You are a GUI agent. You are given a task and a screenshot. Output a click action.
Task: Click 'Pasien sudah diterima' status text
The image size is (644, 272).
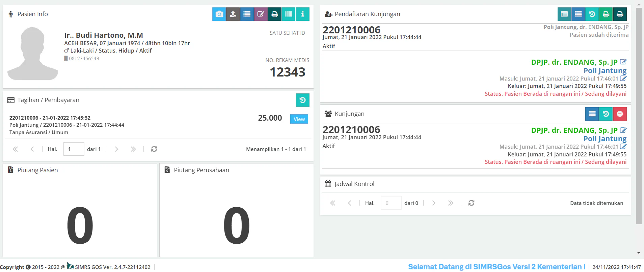[599, 35]
